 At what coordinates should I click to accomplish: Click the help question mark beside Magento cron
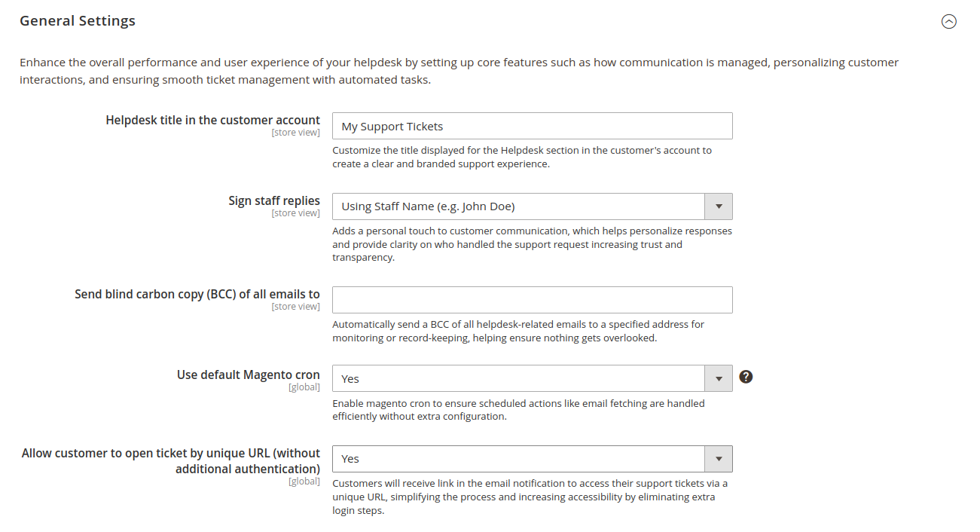[746, 377]
